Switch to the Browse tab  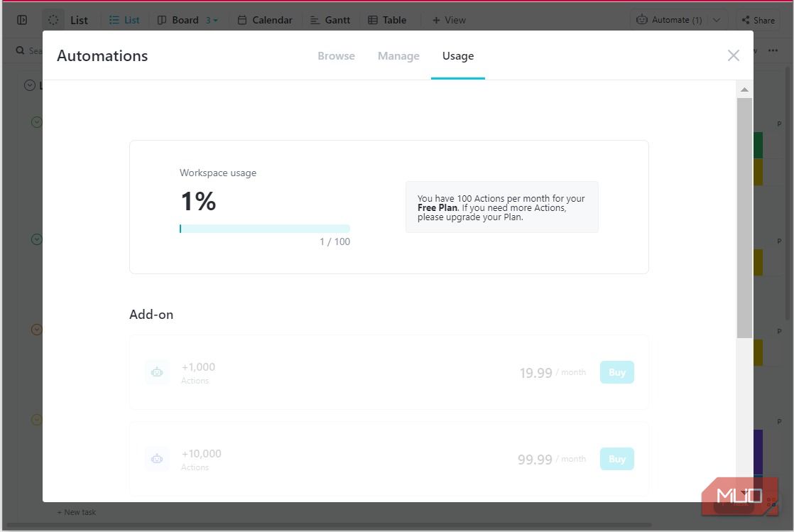(336, 56)
